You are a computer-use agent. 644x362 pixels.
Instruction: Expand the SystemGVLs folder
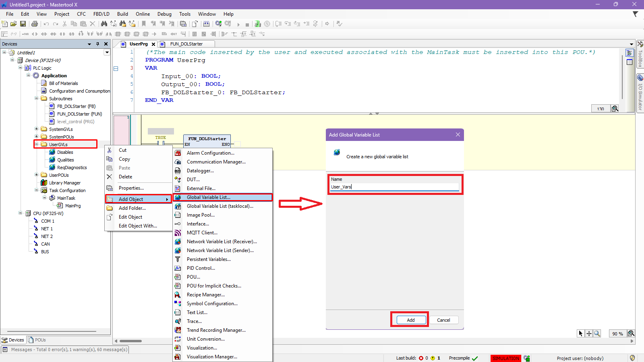[x=36, y=129]
